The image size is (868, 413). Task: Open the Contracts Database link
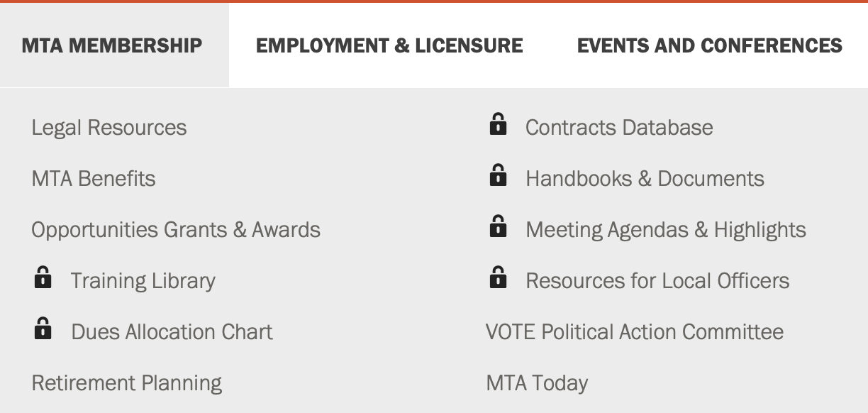click(x=619, y=128)
